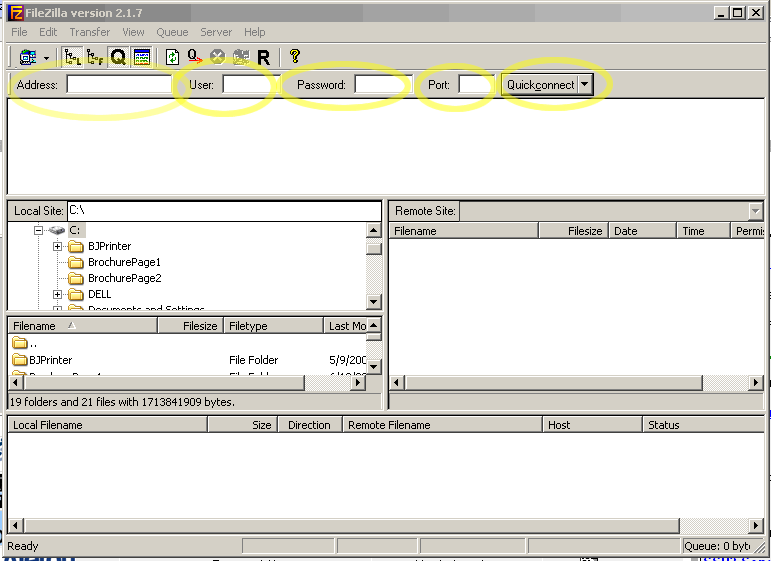This screenshot has height=561, width=771.
Task: Click the yellow Help question mark icon
Action: [x=295, y=56]
